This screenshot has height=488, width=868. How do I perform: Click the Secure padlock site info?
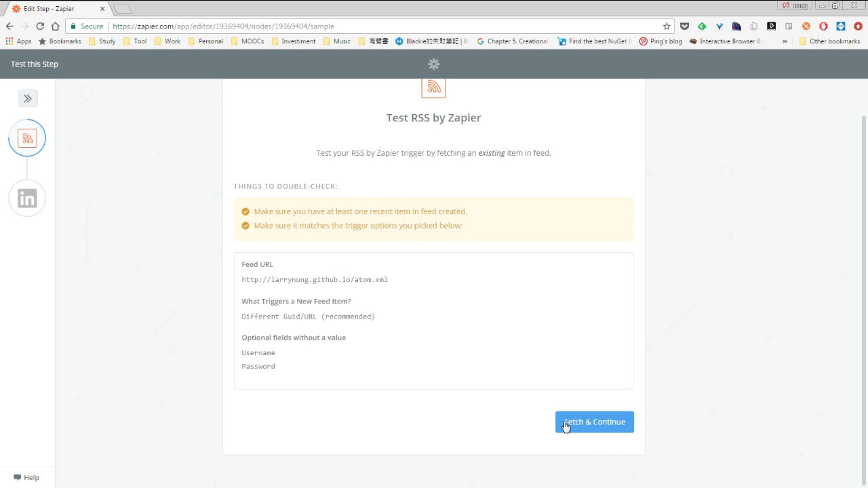[x=87, y=26]
